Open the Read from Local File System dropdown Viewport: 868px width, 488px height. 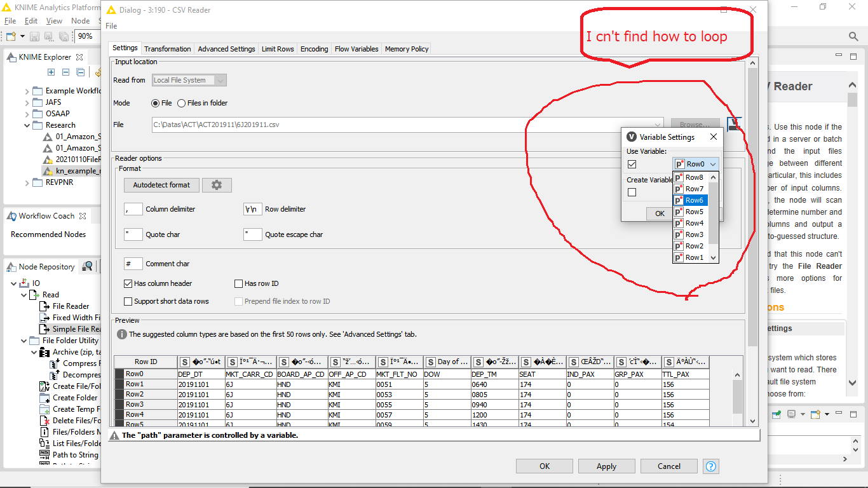tap(189, 80)
